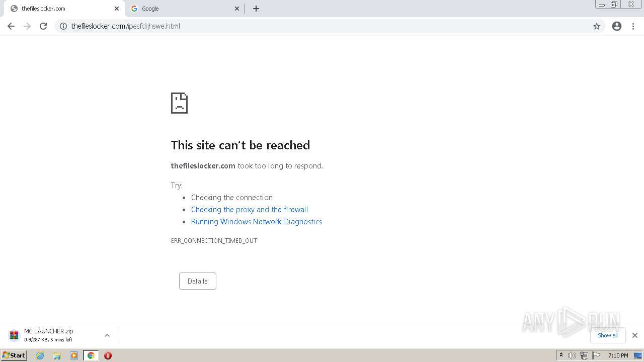Click the URL address bar
This screenshot has height=362, width=644.
330,26
